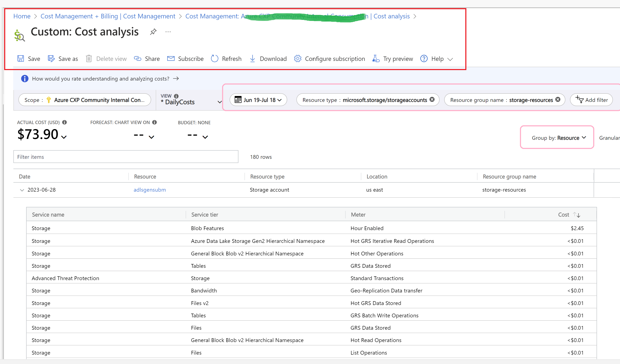Image resolution: width=620 pixels, height=364 pixels.
Task: Open the more options ellipsis menu
Action: coord(168,32)
